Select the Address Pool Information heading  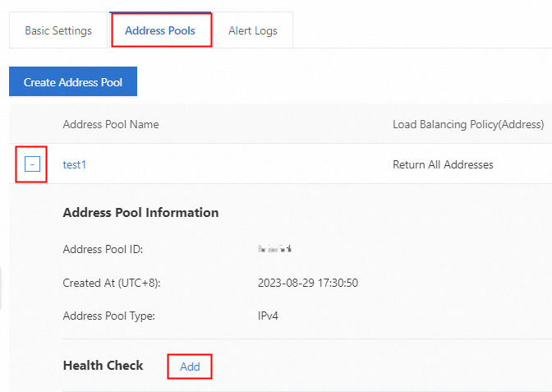coord(140,212)
